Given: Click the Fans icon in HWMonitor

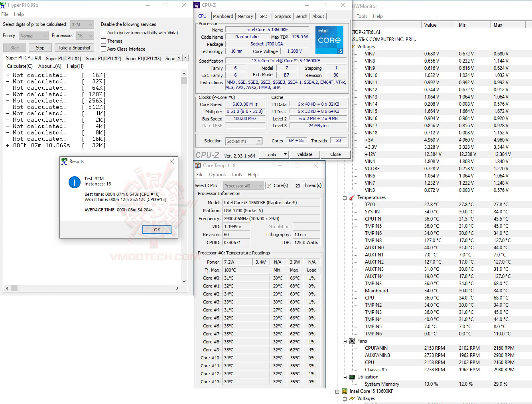Looking at the screenshot, I should (x=351, y=341).
